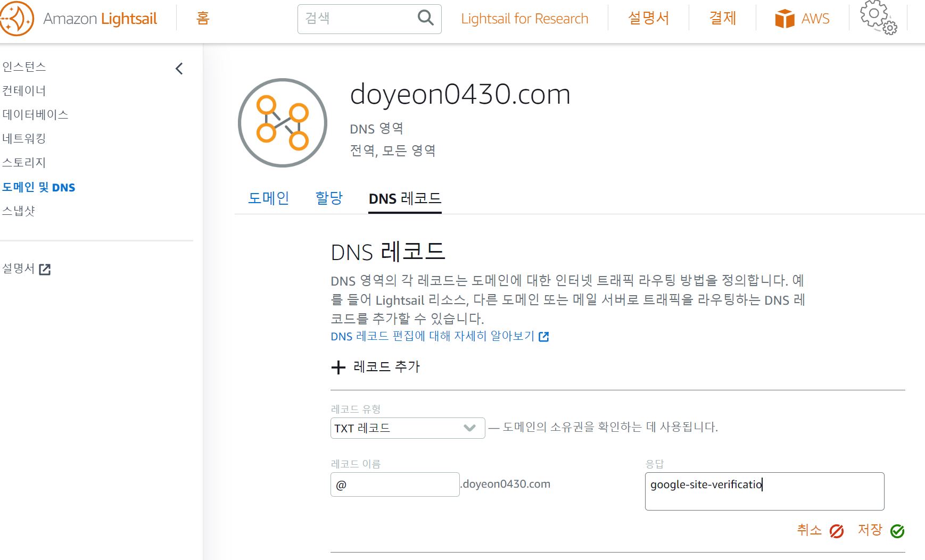This screenshot has height=560, width=925.
Task: Open sidebar 설명서 documentation link
Action: coord(18,269)
